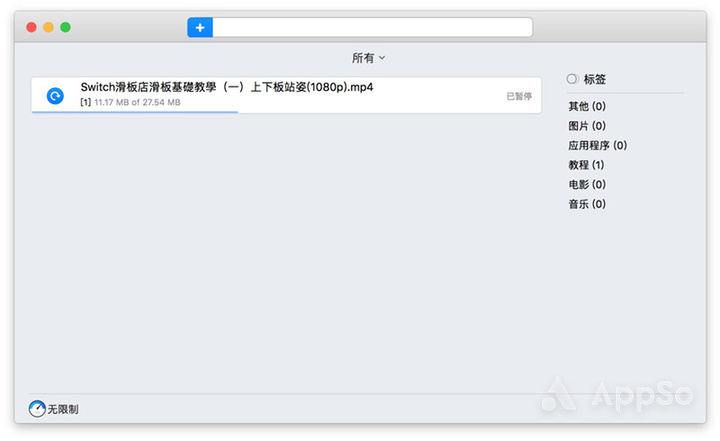Toggle the 标签 radio button
This screenshot has height=441, width=720.
pyautogui.click(x=572, y=79)
